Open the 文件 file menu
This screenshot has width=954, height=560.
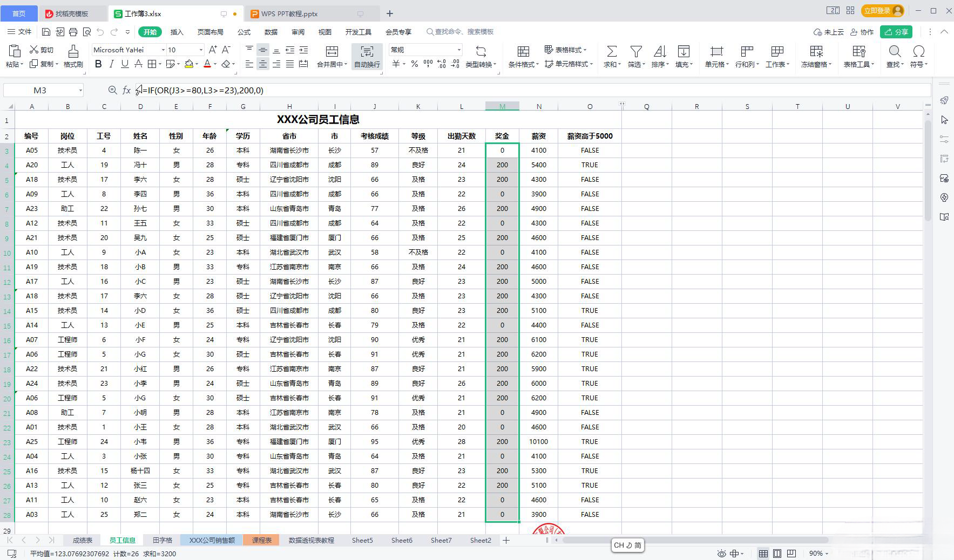[x=20, y=32]
